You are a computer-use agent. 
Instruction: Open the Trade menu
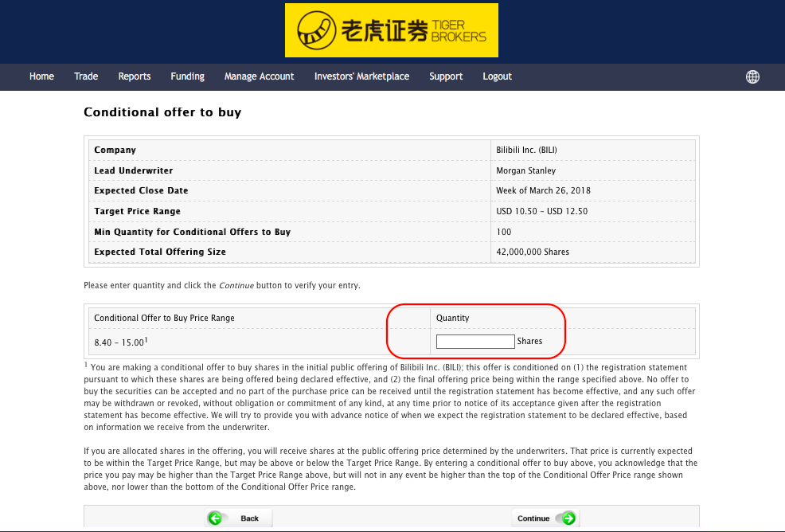click(x=86, y=76)
